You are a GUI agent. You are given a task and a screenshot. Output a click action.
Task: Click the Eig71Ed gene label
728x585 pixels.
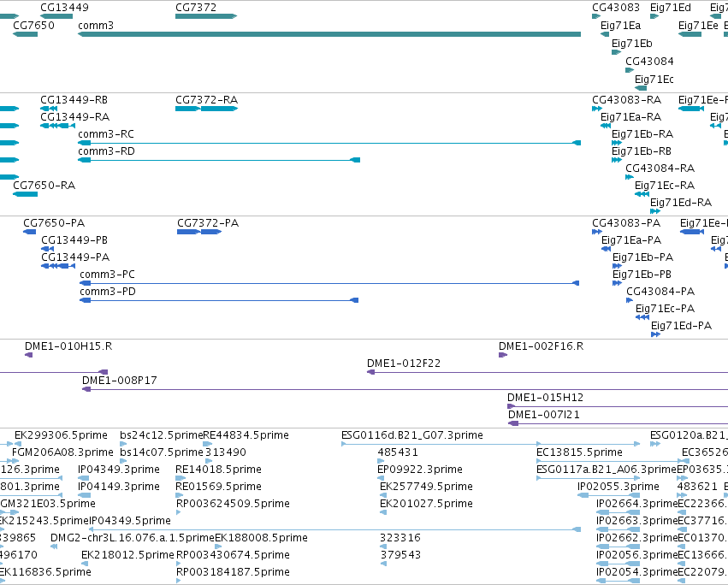coord(671,8)
